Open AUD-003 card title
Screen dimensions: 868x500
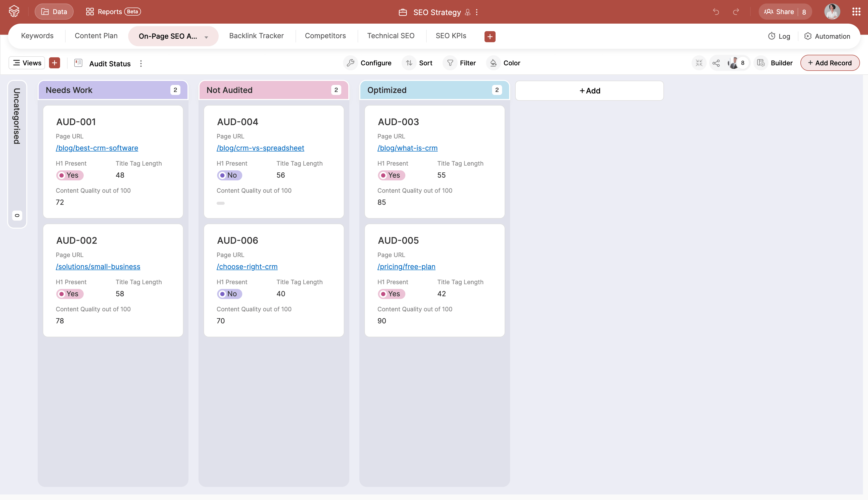398,122
